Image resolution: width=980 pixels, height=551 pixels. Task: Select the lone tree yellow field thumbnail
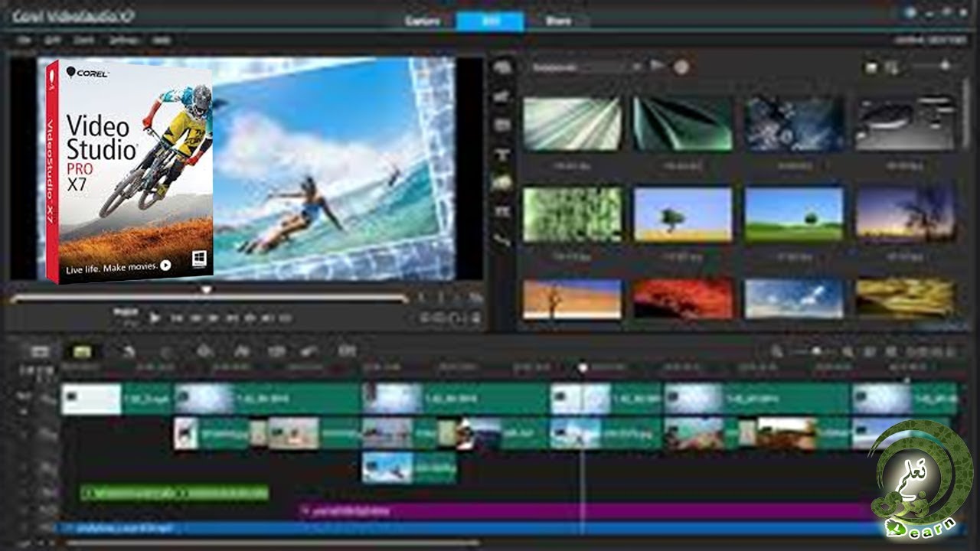click(x=682, y=214)
